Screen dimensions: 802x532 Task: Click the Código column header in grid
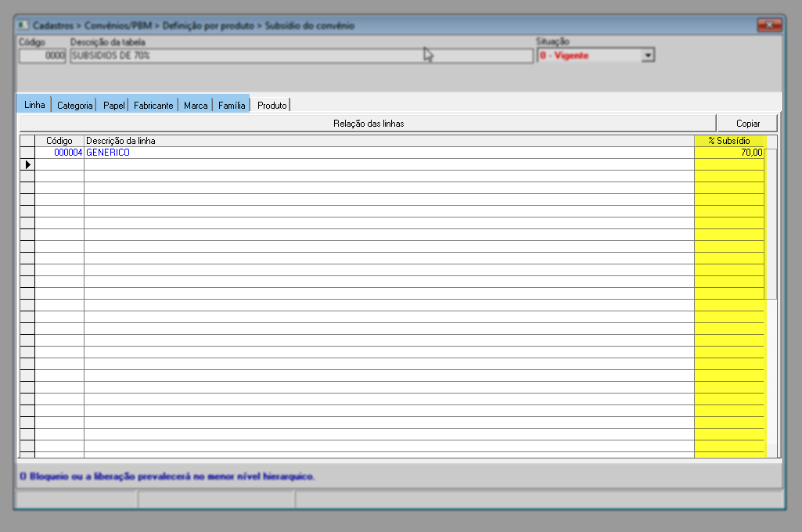(x=59, y=141)
